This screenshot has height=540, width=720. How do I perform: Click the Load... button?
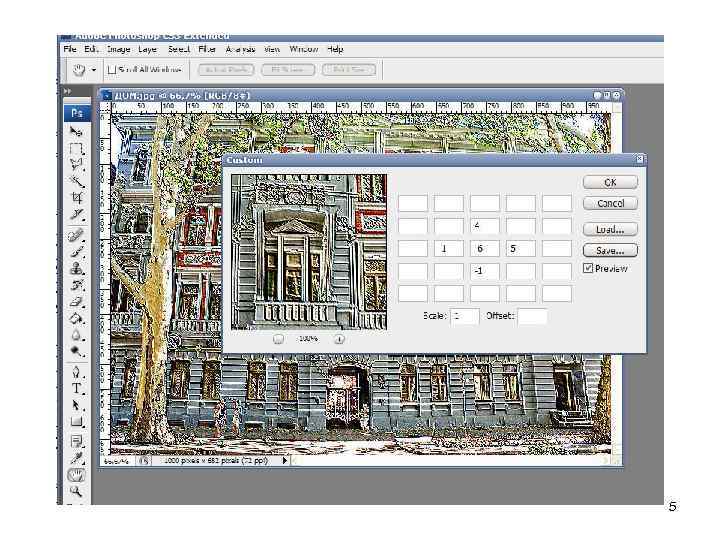point(610,230)
